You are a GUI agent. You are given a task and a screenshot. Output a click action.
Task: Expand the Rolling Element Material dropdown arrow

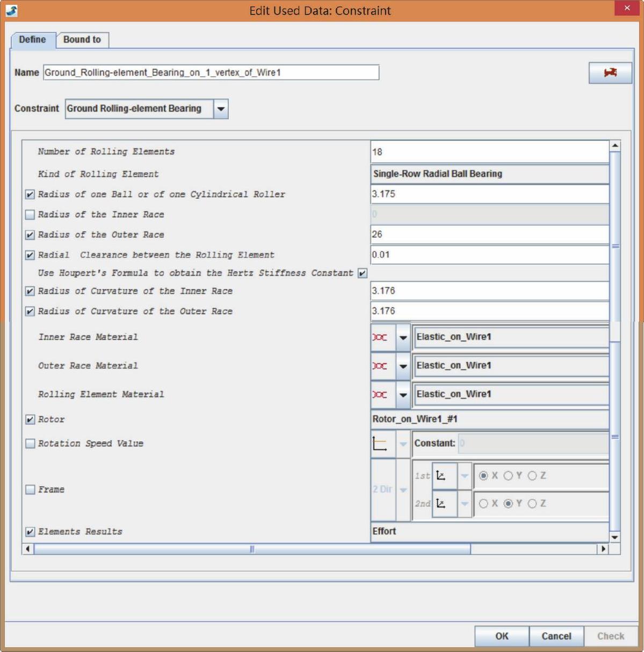[x=403, y=394]
